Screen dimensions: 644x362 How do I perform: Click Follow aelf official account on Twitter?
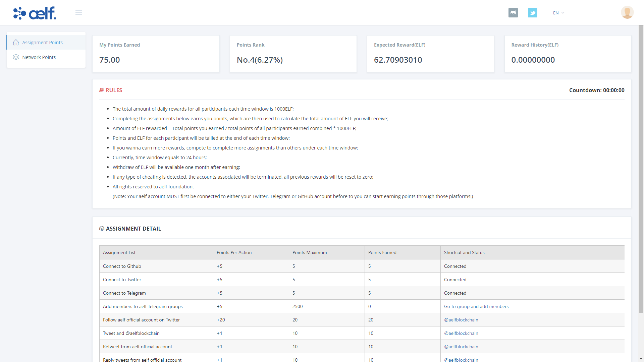(141, 320)
